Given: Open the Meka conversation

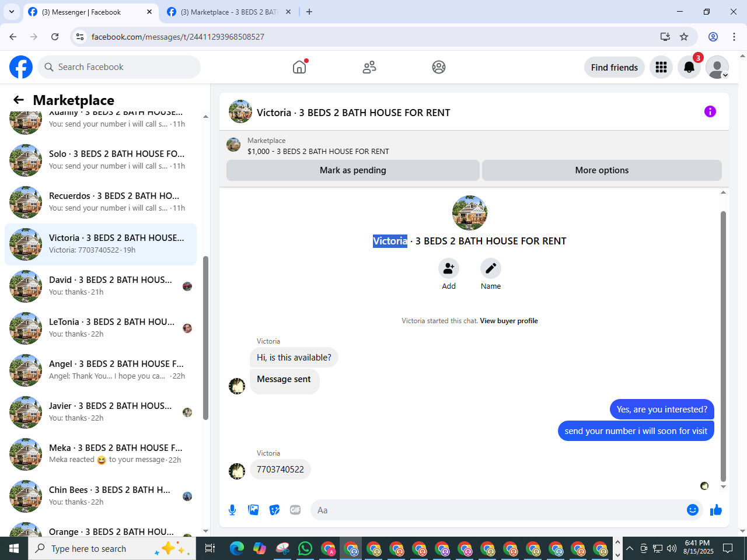Looking at the screenshot, I should point(100,454).
